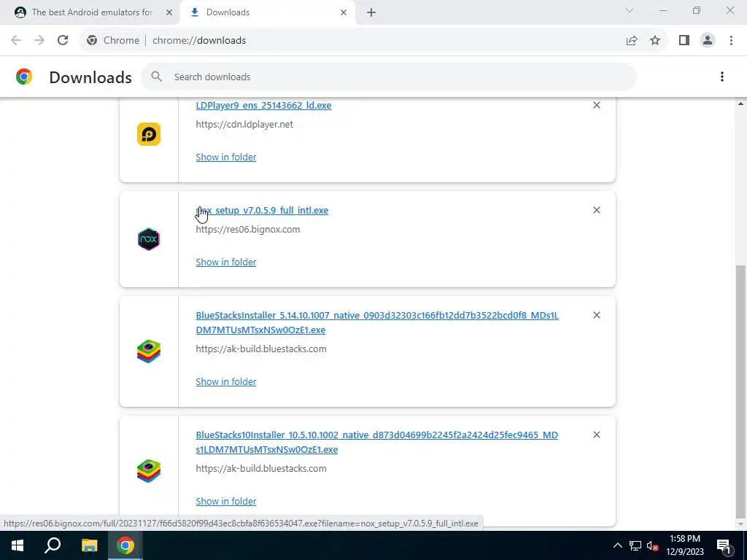Reload the downloads page
This screenshot has width=747, height=560.
(63, 41)
